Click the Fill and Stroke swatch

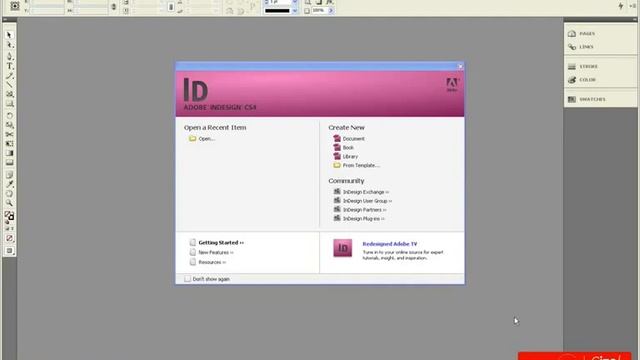point(9,216)
